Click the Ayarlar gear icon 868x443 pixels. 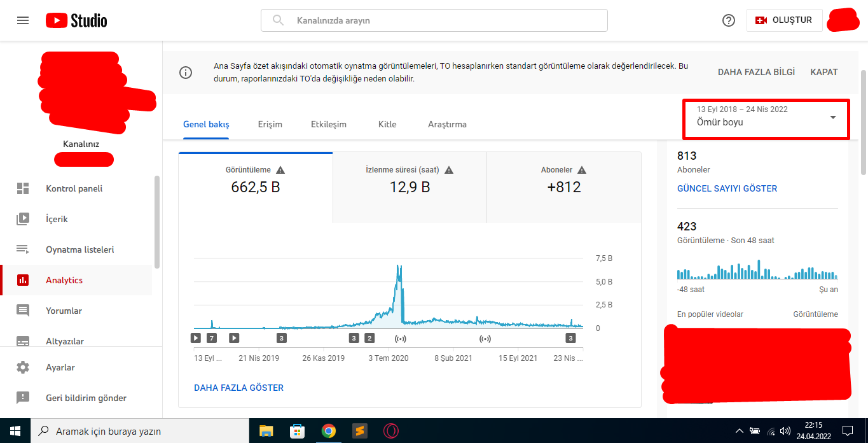[x=23, y=367]
